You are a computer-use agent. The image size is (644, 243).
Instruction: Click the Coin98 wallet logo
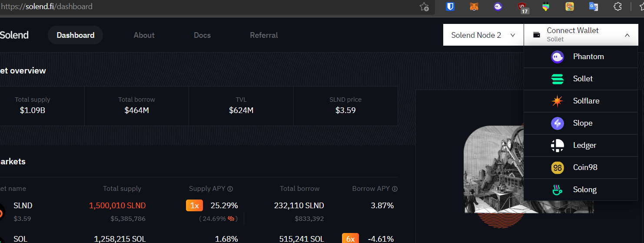click(x=558, y=167)
